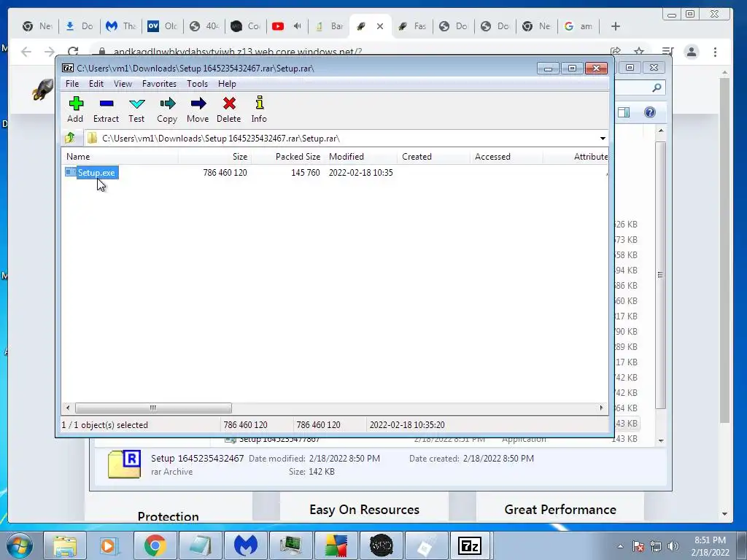This screenshot has width=747, height=560.
Task: Open the Chrome profile avatar icon
Action: [x=692, y=52]
